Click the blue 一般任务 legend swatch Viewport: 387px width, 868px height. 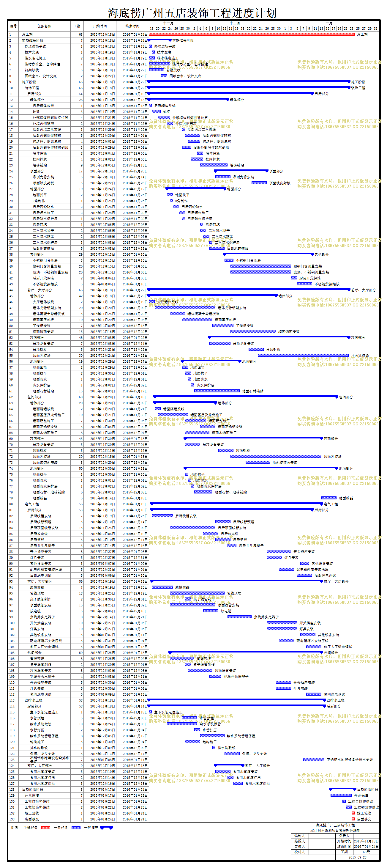coord(76,828)
